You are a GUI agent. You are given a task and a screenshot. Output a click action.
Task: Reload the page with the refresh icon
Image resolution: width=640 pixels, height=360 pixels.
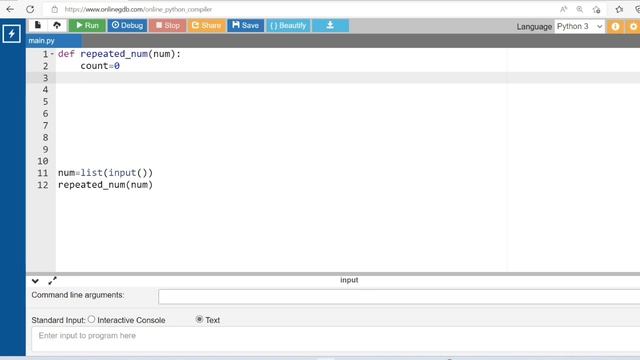tap(30, 9)
